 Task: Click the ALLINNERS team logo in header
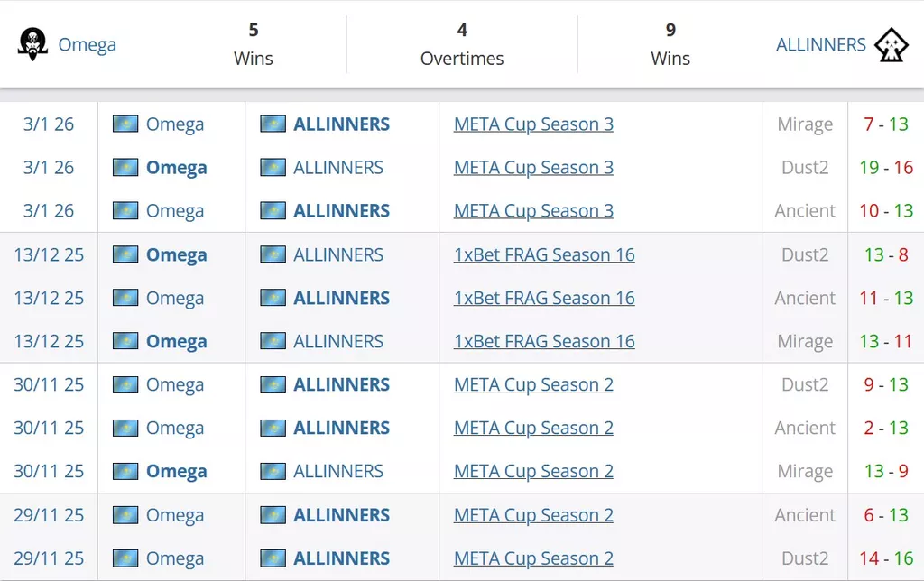click(x=891, y=44)
